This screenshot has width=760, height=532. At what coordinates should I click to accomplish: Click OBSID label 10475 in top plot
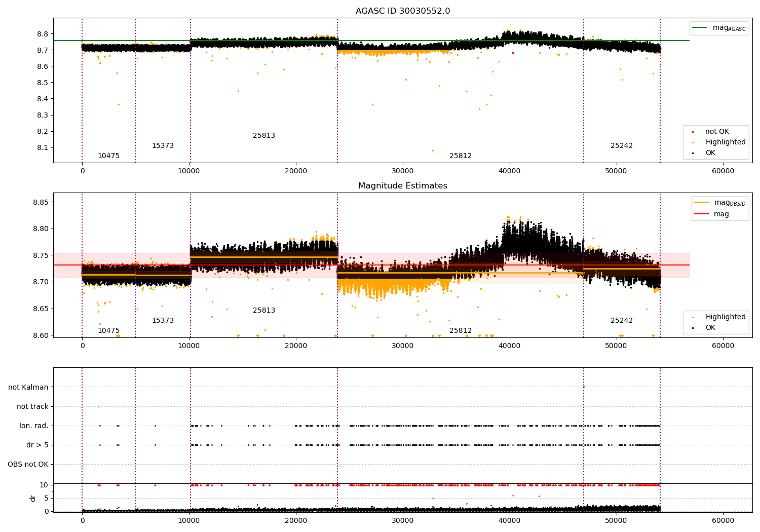tap(109, 156)
